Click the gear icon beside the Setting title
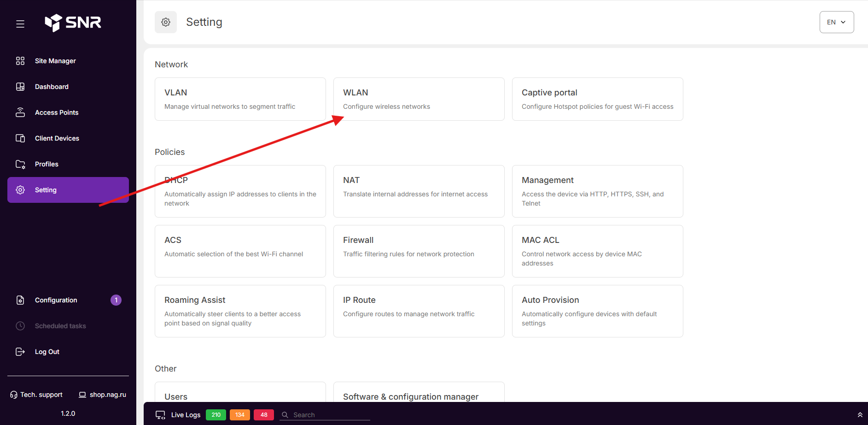This screenshot has width=868, height=425. coord(166,22)
